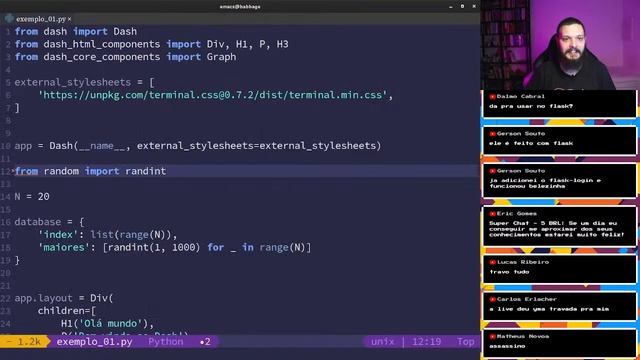Click the 'app = Dash(__name__' line
The width and height of the screenshot is (640, 360).
[x=198, y=146]
